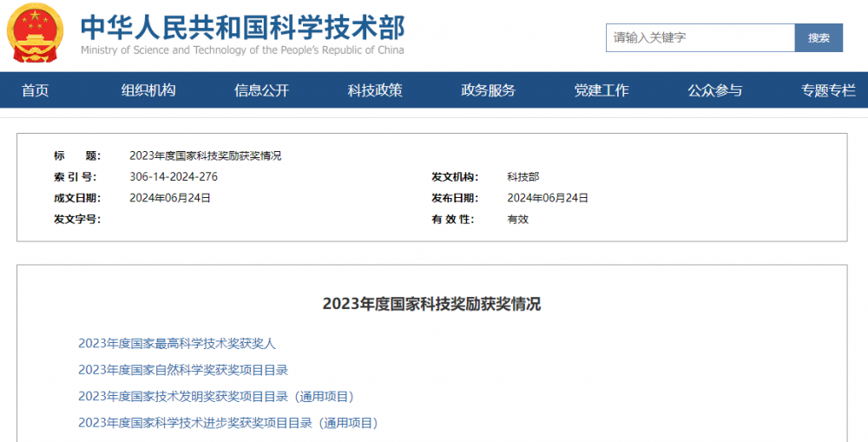Open 国家技术发明奖获奖项目目录 link
Viewport: 868px width, 442px height.
216,397
